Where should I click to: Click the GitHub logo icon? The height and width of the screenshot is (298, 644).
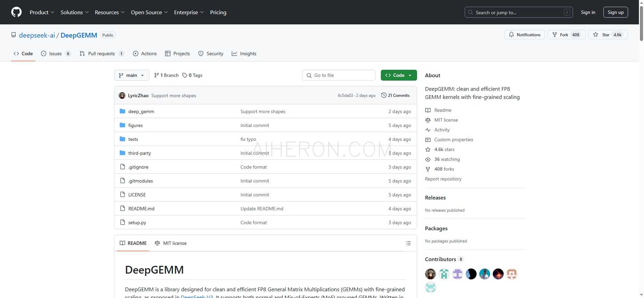coord(16,12)
